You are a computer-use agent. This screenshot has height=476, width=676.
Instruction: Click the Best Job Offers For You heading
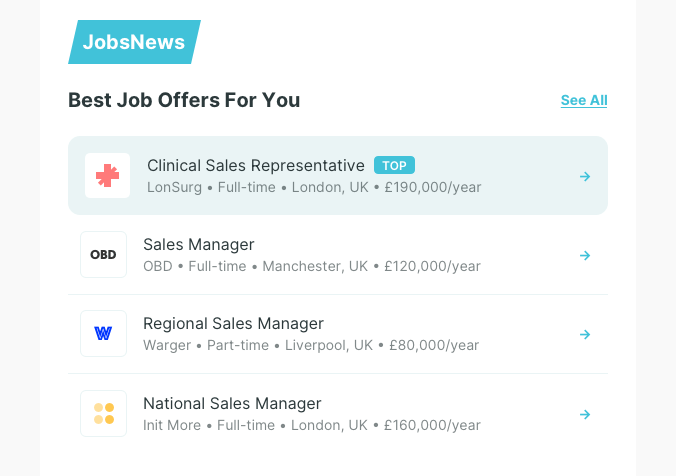184,100
